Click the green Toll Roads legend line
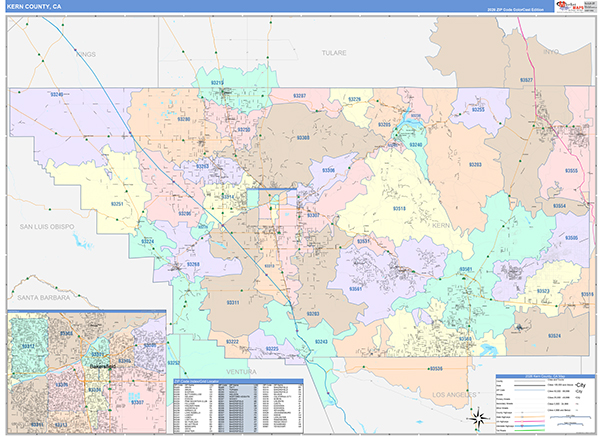 click(x=530, y=430)
